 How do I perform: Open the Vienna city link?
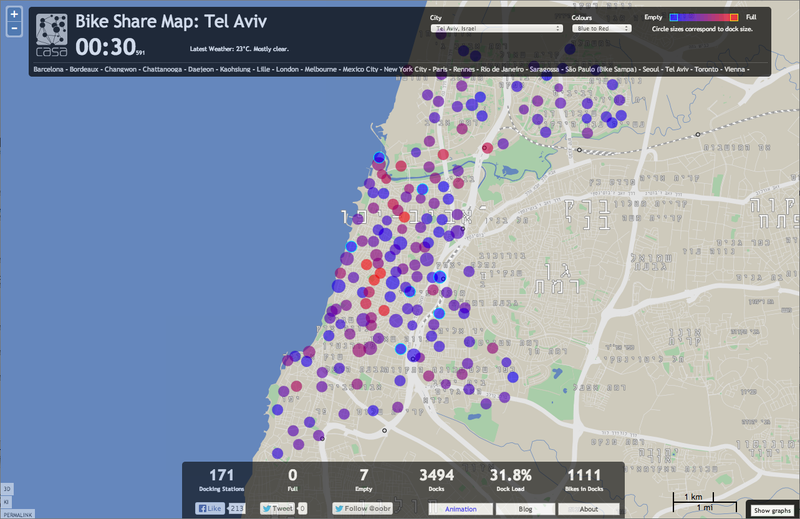734,69
